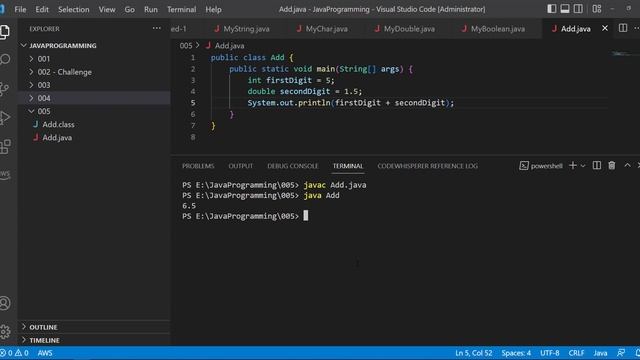Open Explorer views and more actions

point(157,28)
